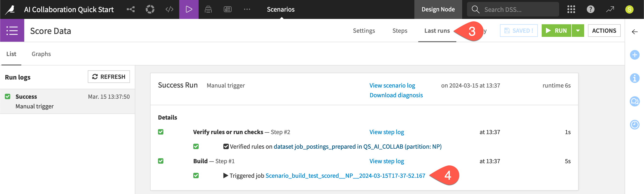
Task: Open the Steps tab
Action: 400,31
